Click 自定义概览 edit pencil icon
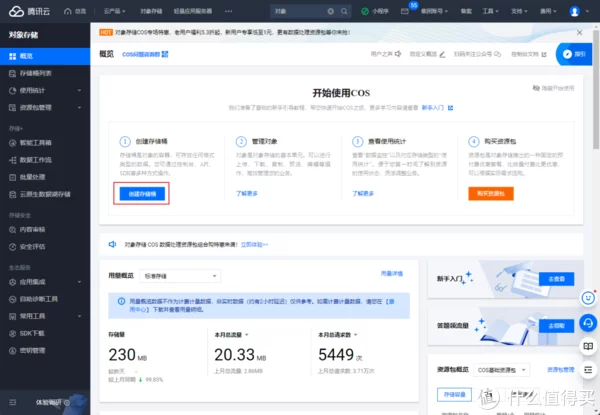 [x=442, y=54]
